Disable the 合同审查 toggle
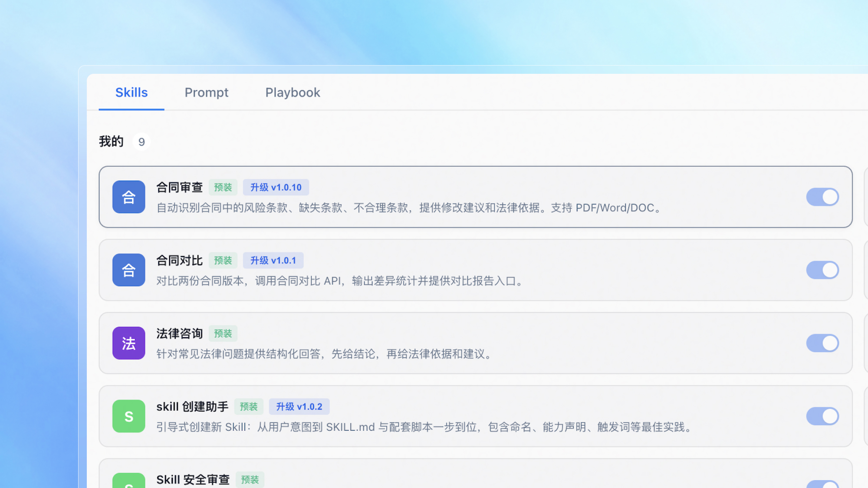The width and height of the screenshot is (868, 488). pyautogui.click(x=822, y=197)
